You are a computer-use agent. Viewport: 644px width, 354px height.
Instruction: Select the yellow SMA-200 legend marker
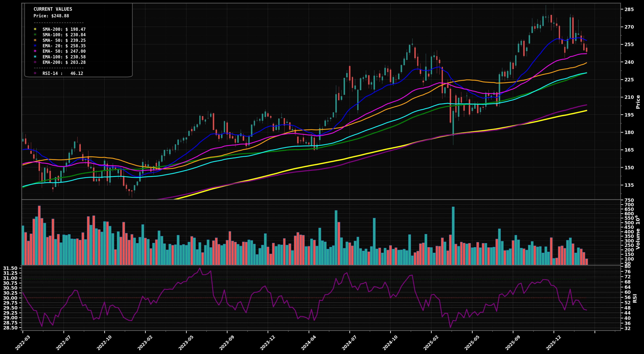tap(35, 30)
